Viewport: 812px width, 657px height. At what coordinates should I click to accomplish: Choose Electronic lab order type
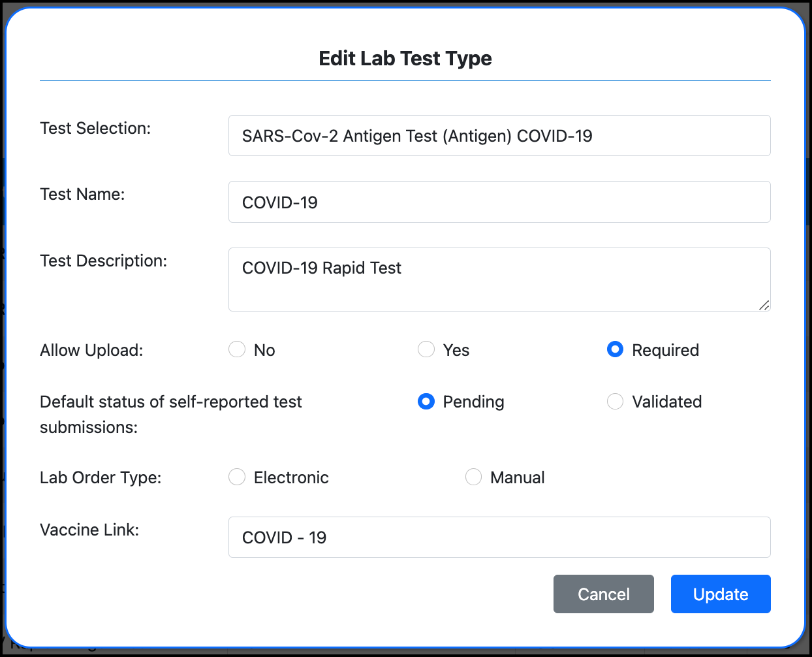point(237,477)
